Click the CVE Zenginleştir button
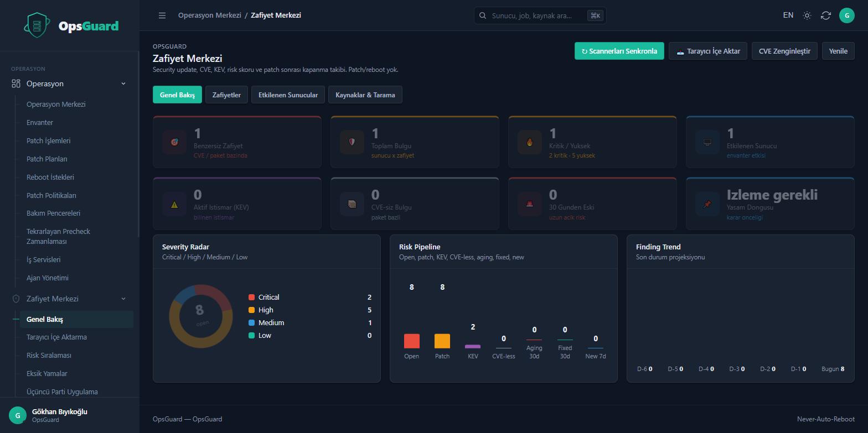This screenshot has width=868, height=433. [x=784, y=51]
